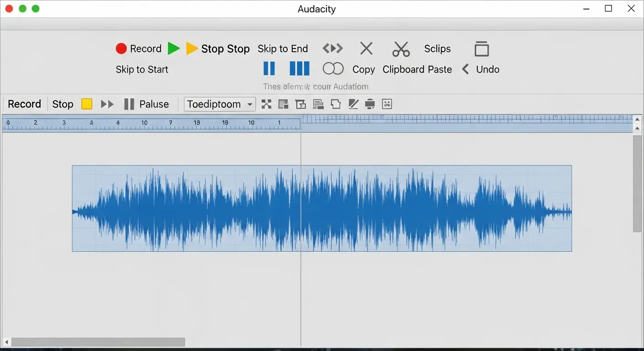This screenshot has height=351, width=644.
Task: Click the orange play triangle icon
Action: tap(192, 48)
